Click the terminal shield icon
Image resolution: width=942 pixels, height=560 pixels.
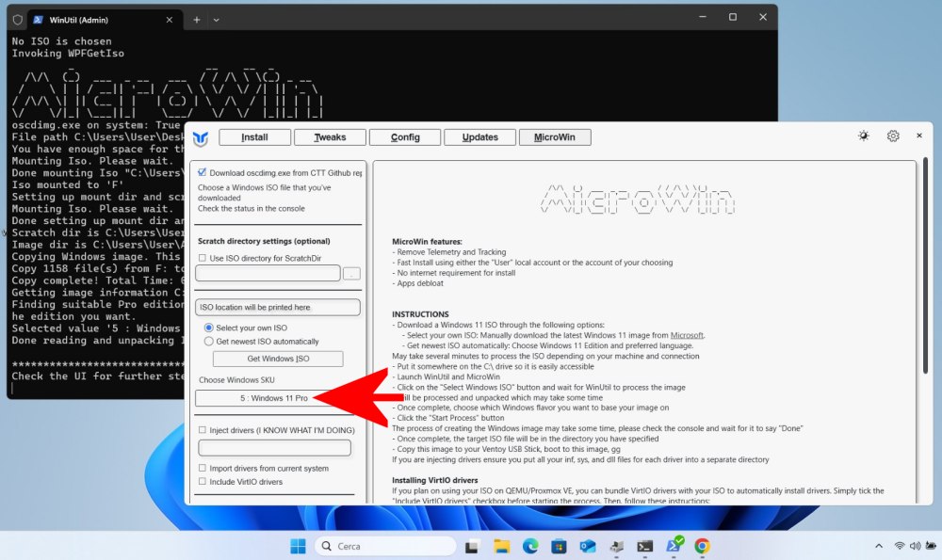(x=17, y=20)
